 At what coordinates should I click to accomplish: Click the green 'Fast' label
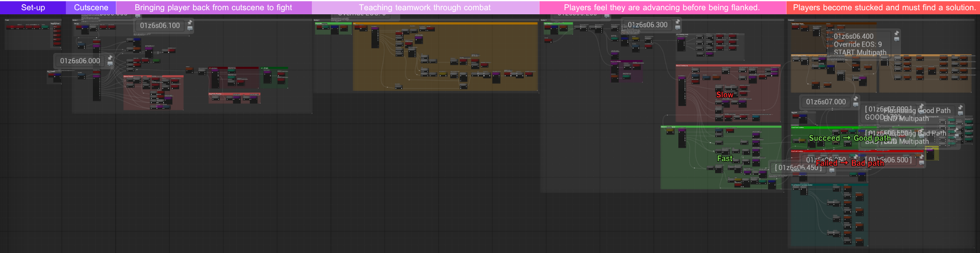click(x=725, y=159)
